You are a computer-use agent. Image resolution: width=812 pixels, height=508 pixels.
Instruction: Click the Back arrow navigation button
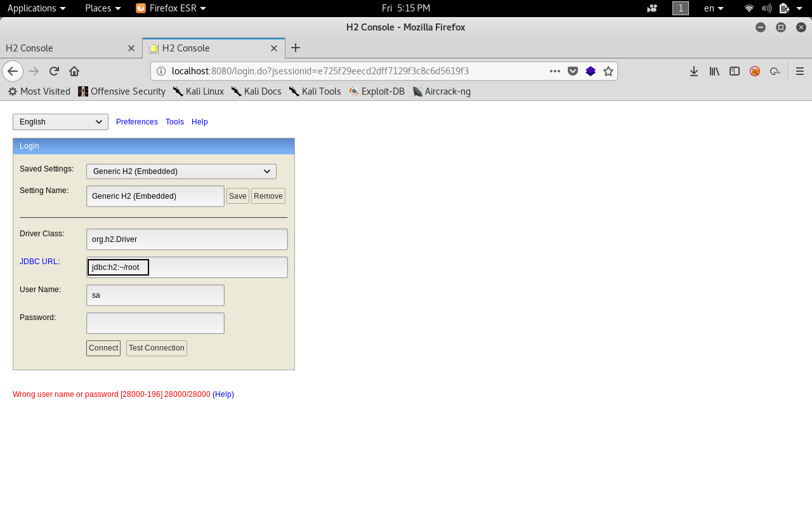[13, 71]
